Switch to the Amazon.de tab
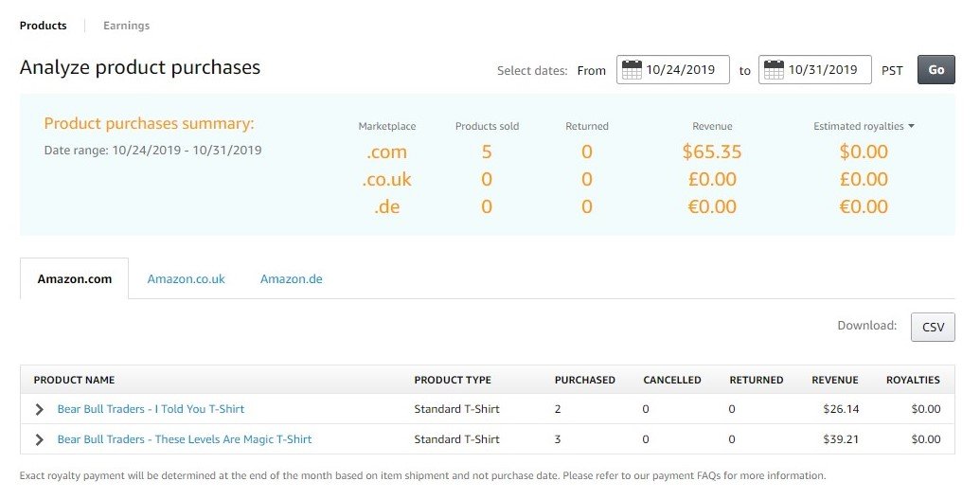Viewport: 980px width, 499px height. (x=292, y=279)
